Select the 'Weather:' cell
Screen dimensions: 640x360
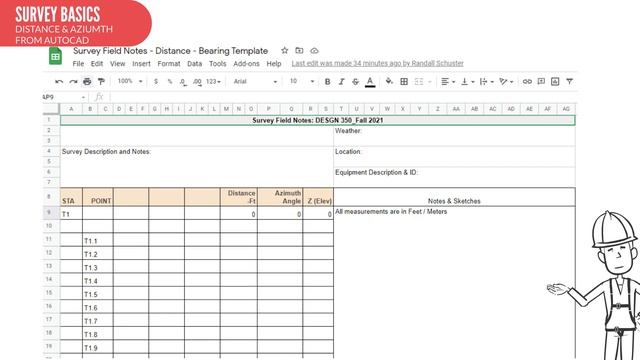454,136
